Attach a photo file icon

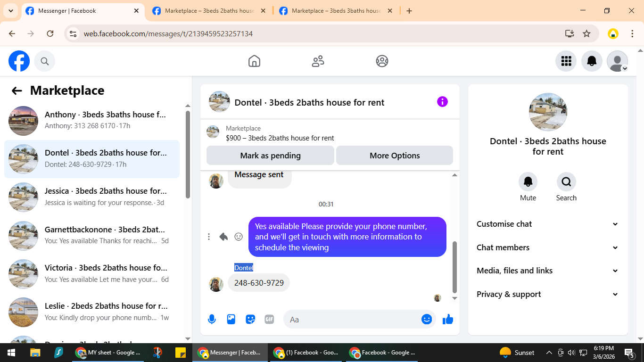click(x=231, y=320)
